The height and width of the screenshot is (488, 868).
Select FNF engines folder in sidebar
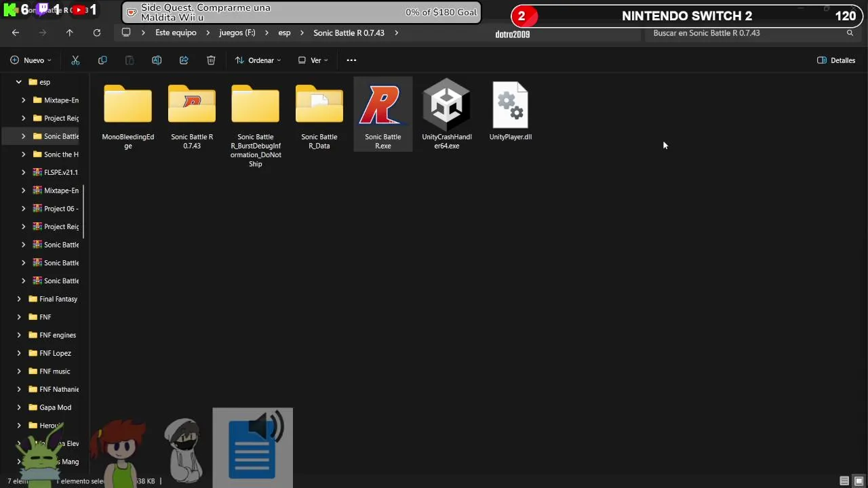[x=52, y=335]
